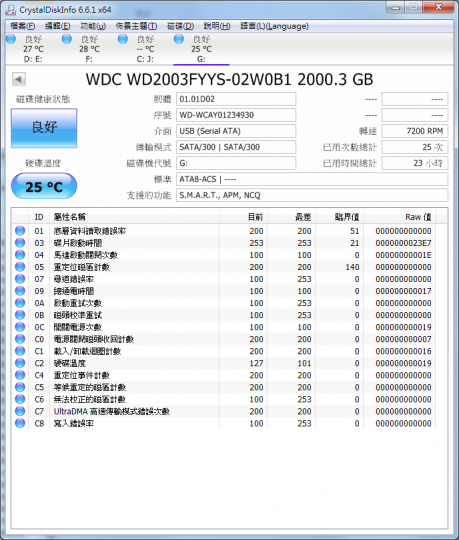Click the 臨界值 column header
This screenshot has height=540, width=459.
[340, 217]
